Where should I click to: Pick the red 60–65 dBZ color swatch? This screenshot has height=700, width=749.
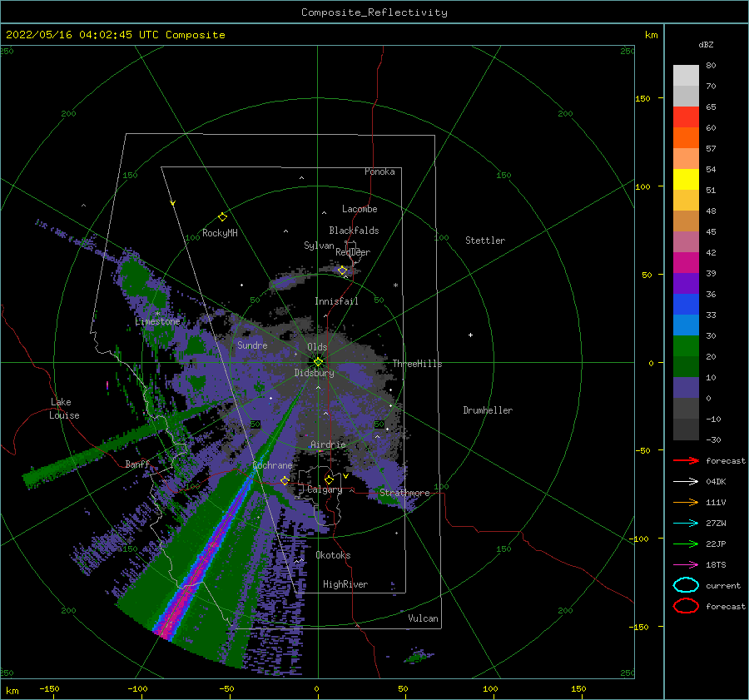(686, 117)
